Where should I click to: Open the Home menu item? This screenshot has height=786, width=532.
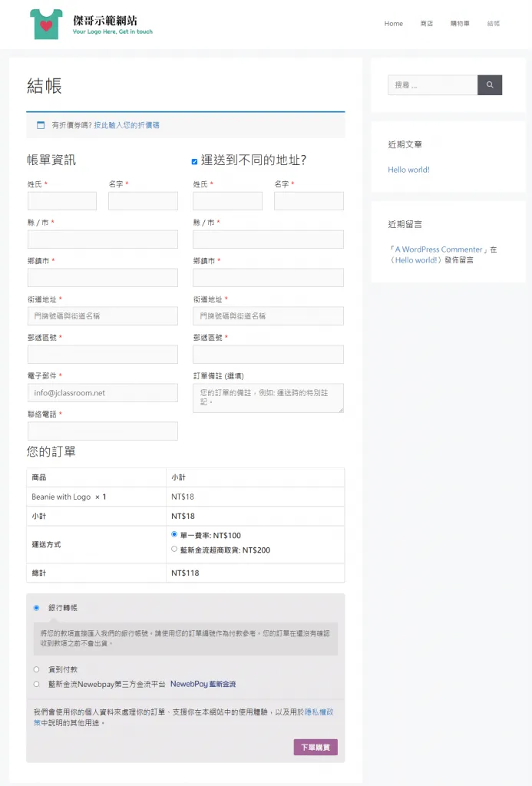coord(394,24)
